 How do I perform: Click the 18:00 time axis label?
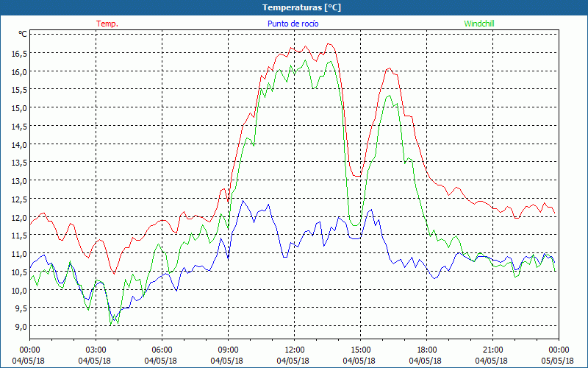pyautogui.click(x=426, y=350)
